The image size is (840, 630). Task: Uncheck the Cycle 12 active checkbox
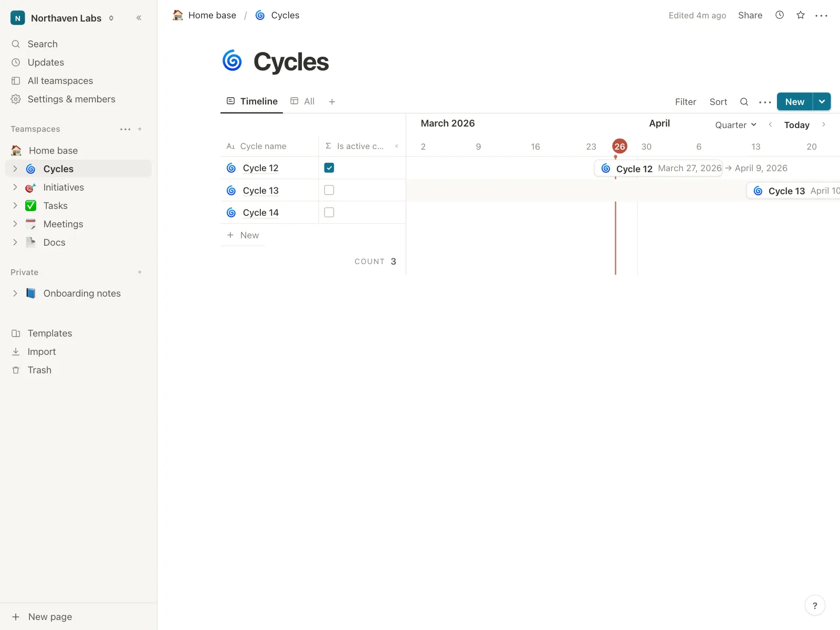pos(329,168)
